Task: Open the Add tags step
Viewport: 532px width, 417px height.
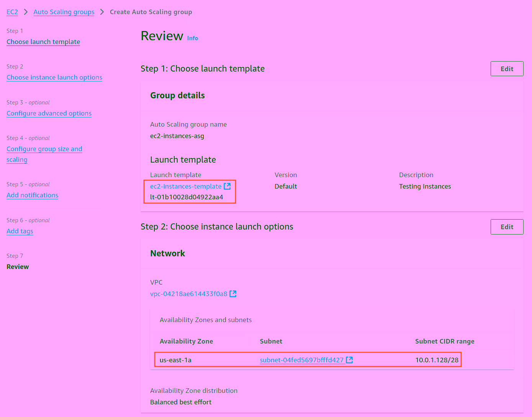Action: pos(20,231)
